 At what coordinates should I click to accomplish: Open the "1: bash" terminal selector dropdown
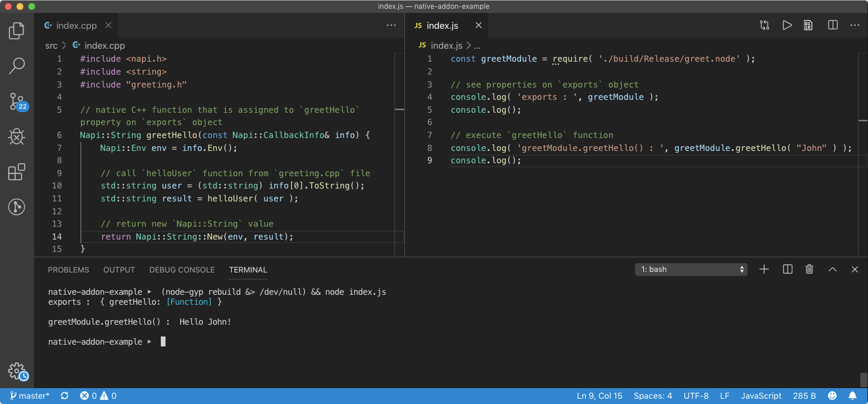691,269
